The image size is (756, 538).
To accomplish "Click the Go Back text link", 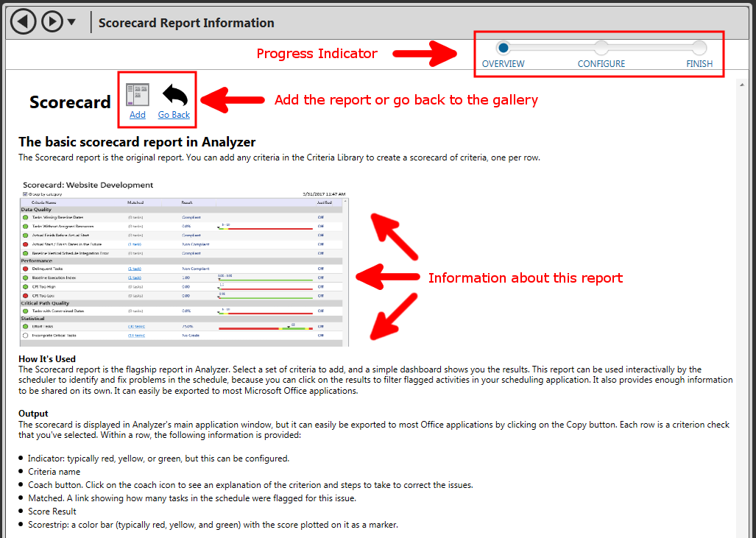I will click(x=174, y=115).
